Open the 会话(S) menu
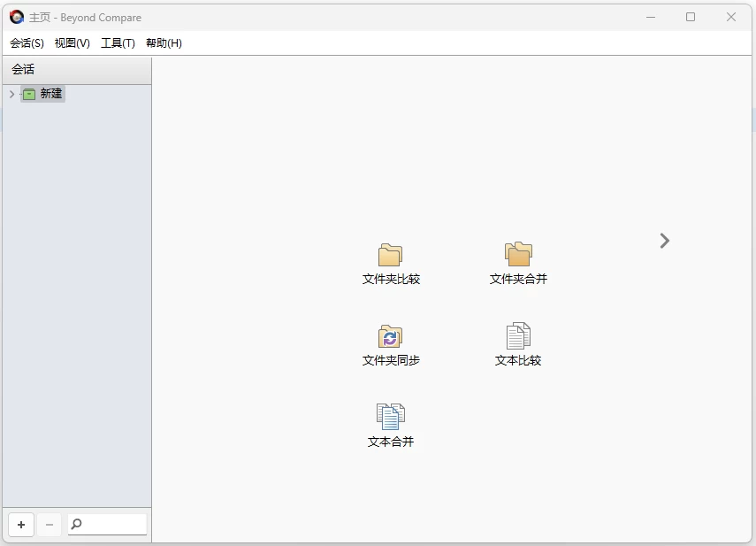This screenshot has height=546, width=756. pyautogui.click(x=27, y=43)
